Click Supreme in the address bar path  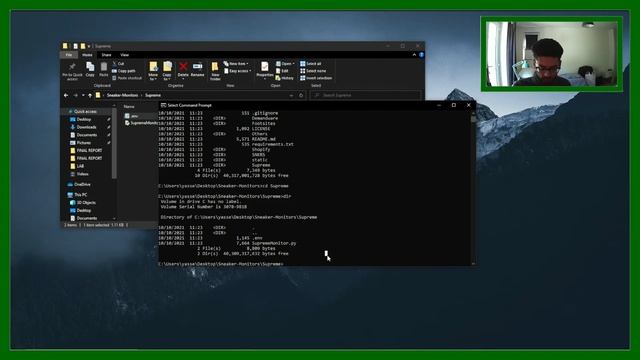click(x=153, y=96)
